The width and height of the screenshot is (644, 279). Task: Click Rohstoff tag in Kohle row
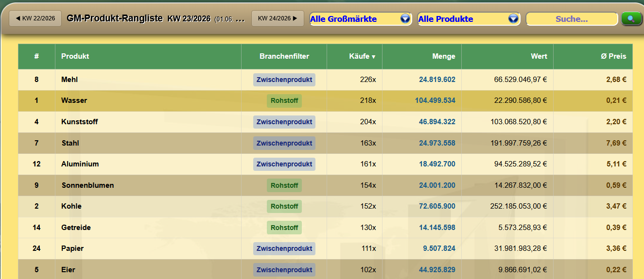click(284, 206)
